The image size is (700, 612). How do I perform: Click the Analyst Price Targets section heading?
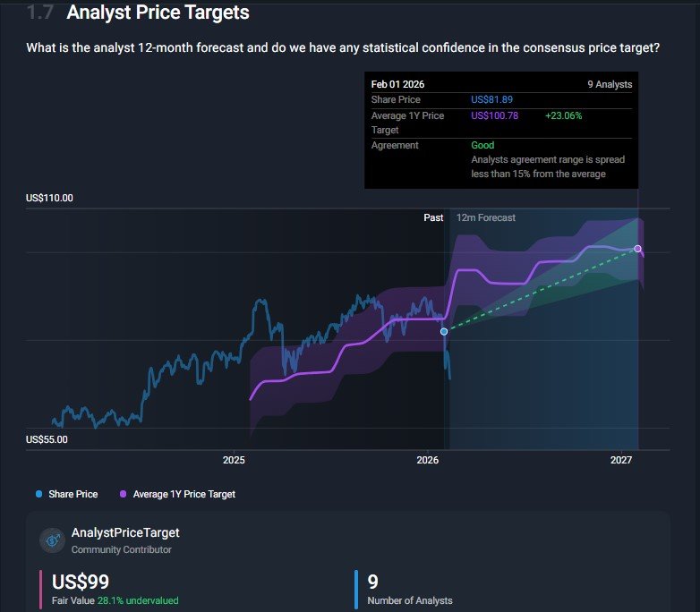point(158,13)
